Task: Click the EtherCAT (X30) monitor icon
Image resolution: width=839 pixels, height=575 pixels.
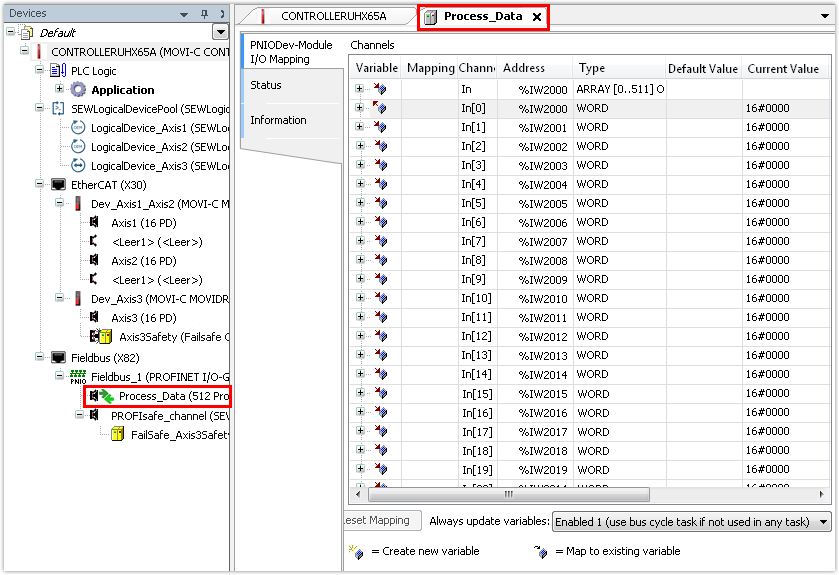Action: click(58, 185)
